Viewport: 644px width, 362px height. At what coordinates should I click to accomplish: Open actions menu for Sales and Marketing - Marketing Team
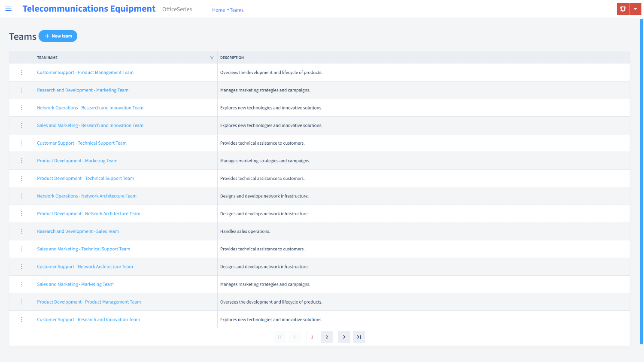point(21,284)
